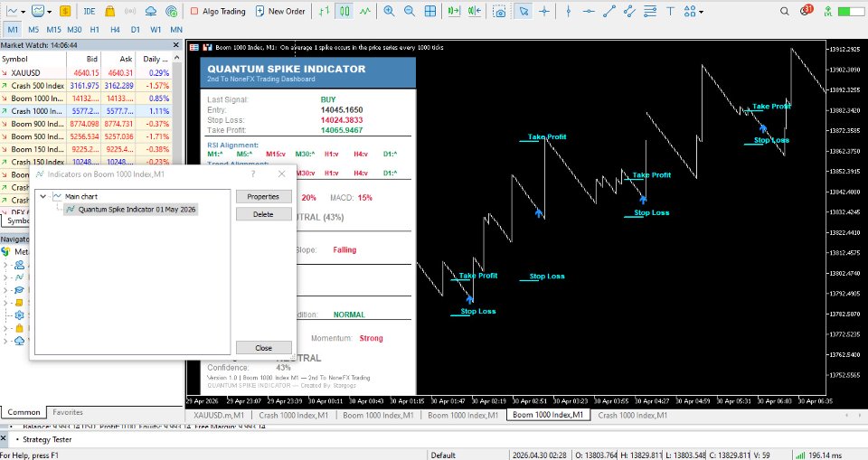
Task: Collapse the Main chart tree node
Action: click(x=42, y=196)
